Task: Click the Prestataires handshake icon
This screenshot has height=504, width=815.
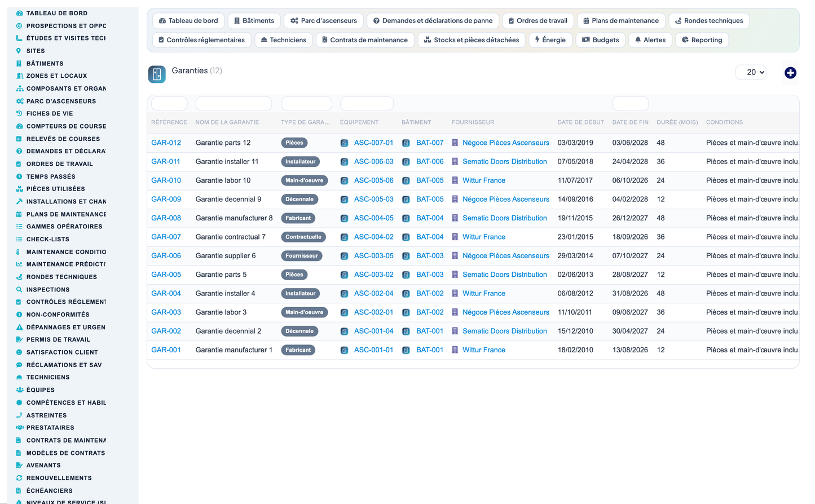Action: click(x=19, y=428)
